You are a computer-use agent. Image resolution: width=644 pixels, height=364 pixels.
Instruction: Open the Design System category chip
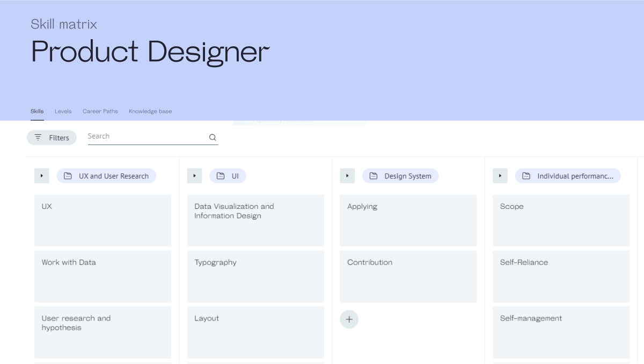tap(400, 176)
